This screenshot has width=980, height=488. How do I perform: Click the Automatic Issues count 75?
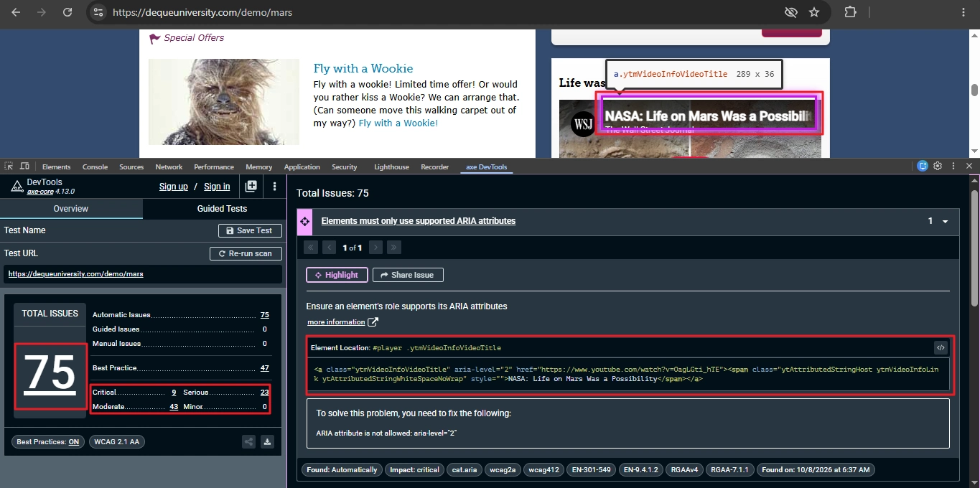pyautogui.click(x=265, y=315)
